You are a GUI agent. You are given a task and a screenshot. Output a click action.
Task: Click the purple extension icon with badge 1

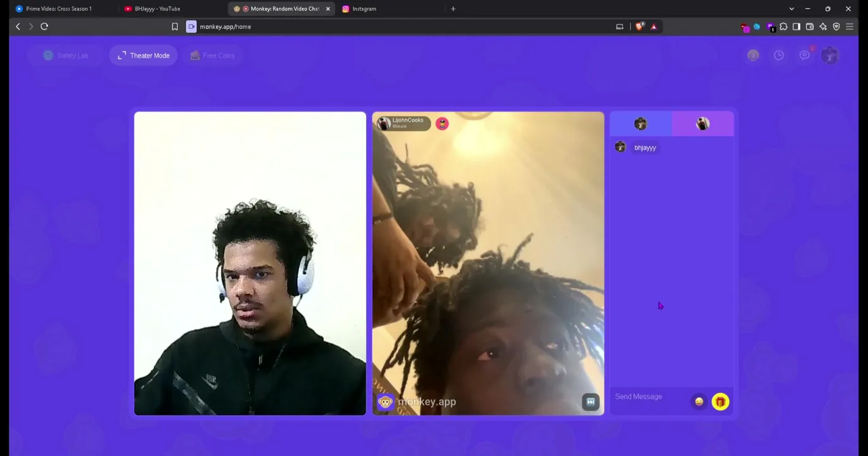771,27
